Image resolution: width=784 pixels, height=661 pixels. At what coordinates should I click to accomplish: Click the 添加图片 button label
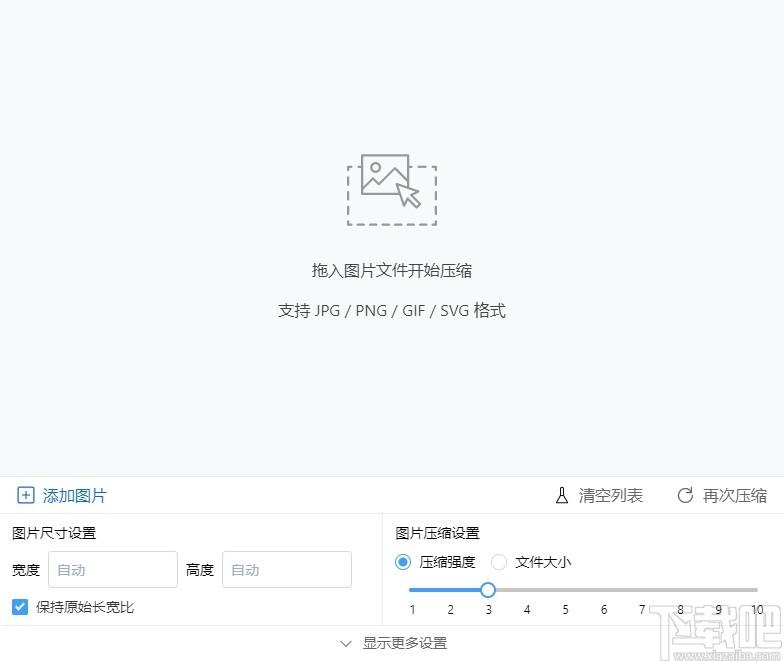point(74,496)
